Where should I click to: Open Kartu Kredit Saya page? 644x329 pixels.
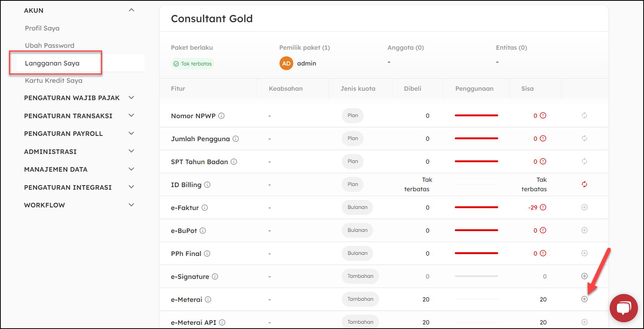click(x=54, y=81)
